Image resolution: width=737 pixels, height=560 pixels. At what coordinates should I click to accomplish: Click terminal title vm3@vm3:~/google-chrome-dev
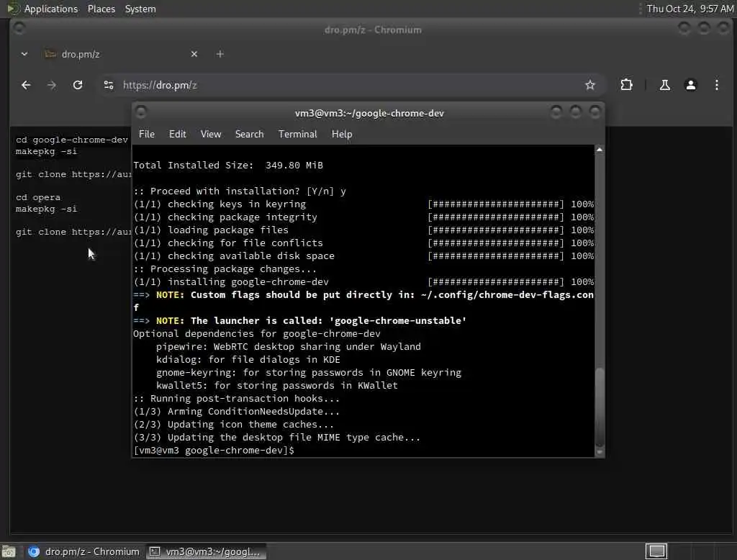[369, 113]
